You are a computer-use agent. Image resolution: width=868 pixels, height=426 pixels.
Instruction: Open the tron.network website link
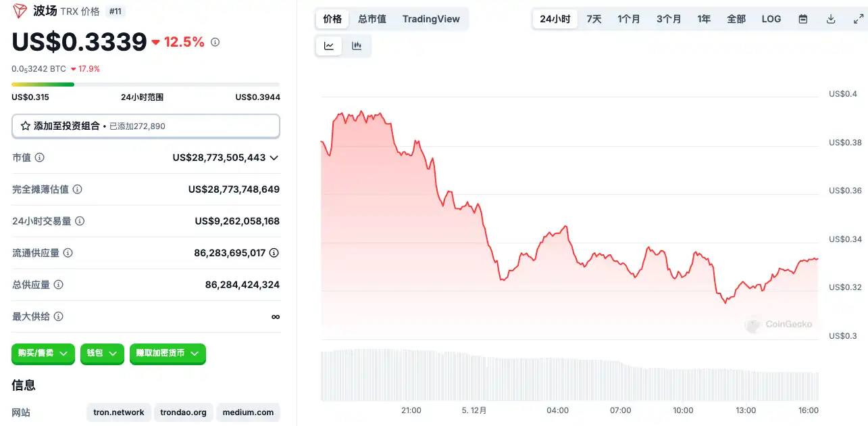[x=119, y=412]
